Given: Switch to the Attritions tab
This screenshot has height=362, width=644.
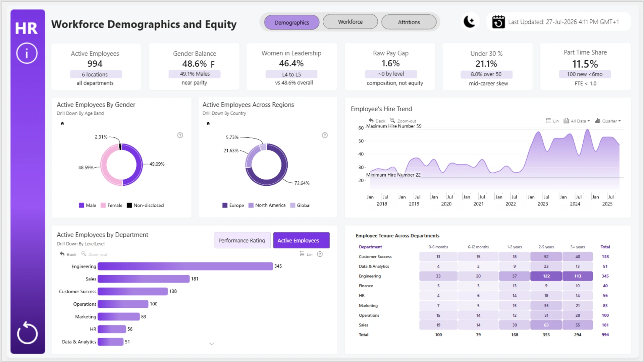Looking at the screenshot, I should (409, 22).
